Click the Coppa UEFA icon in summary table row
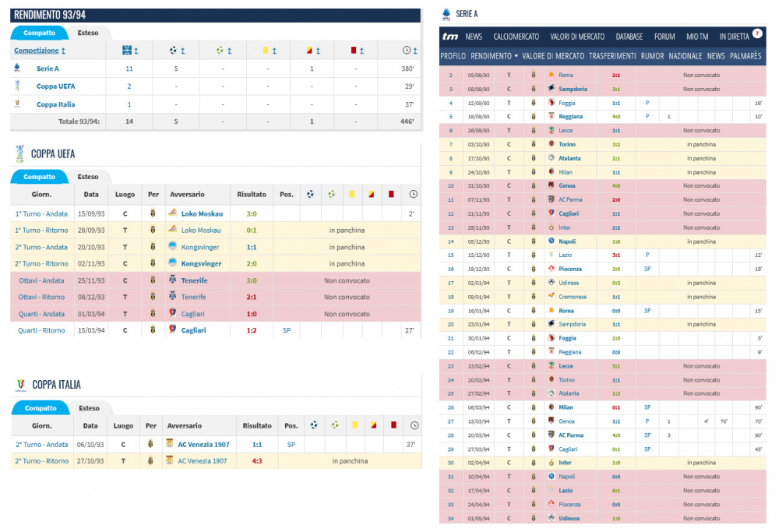The width and height of the screenshot is (779, 532). [x=17, y=86]
